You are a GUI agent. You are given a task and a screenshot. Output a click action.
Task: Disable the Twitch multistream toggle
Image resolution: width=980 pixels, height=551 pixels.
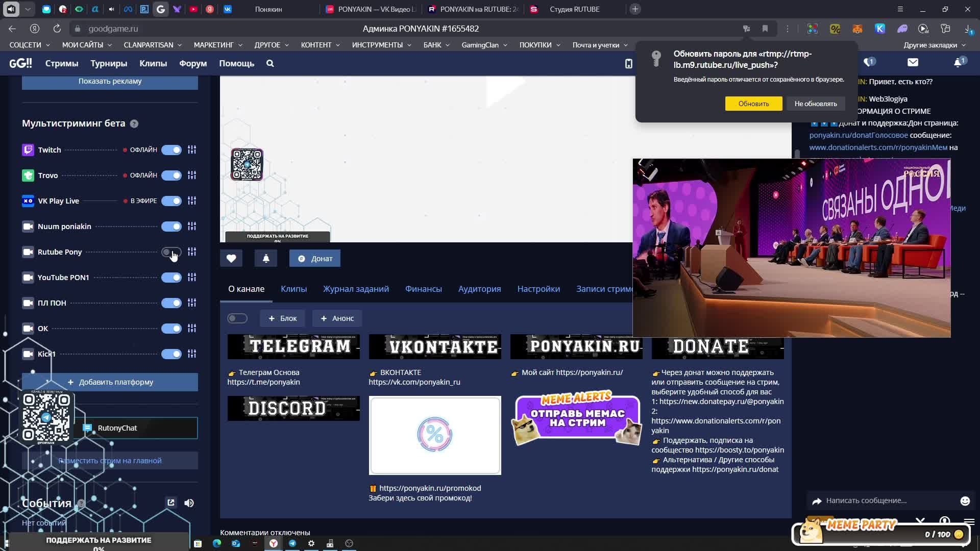(x=171, y=150)
